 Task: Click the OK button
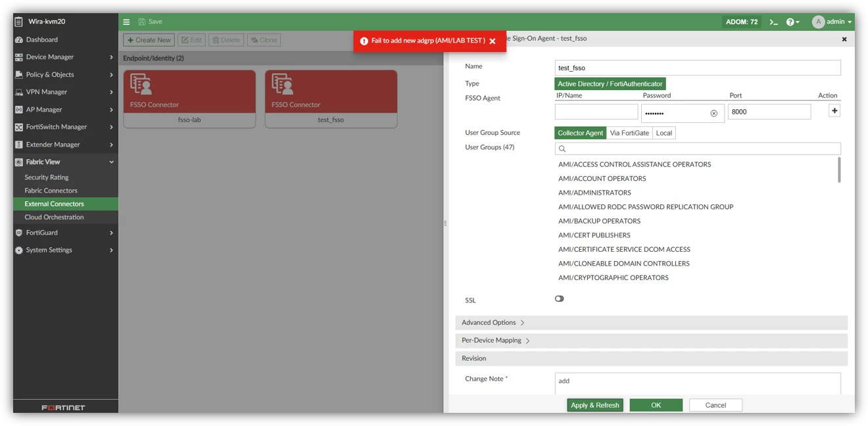click(656, 405)
